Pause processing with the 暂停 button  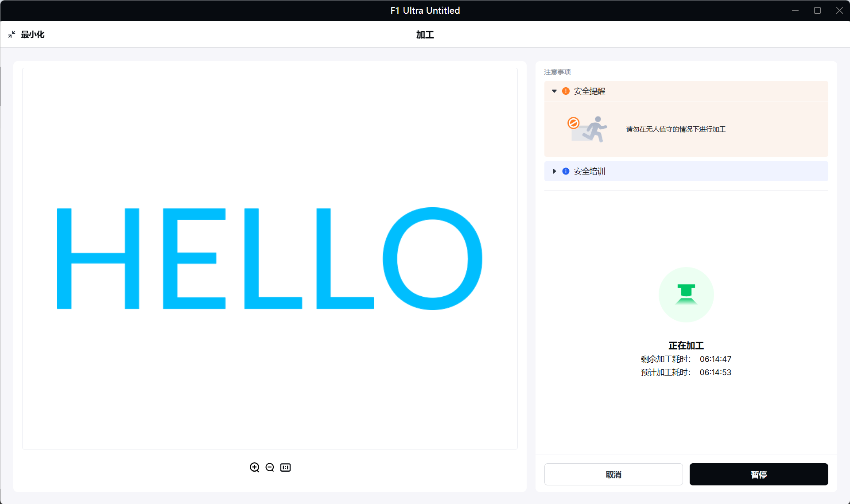[x=758, y=474]
